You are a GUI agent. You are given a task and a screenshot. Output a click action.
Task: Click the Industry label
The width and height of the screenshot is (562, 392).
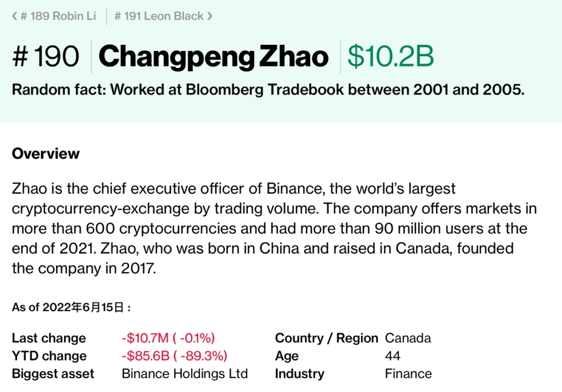coord(299,374)
